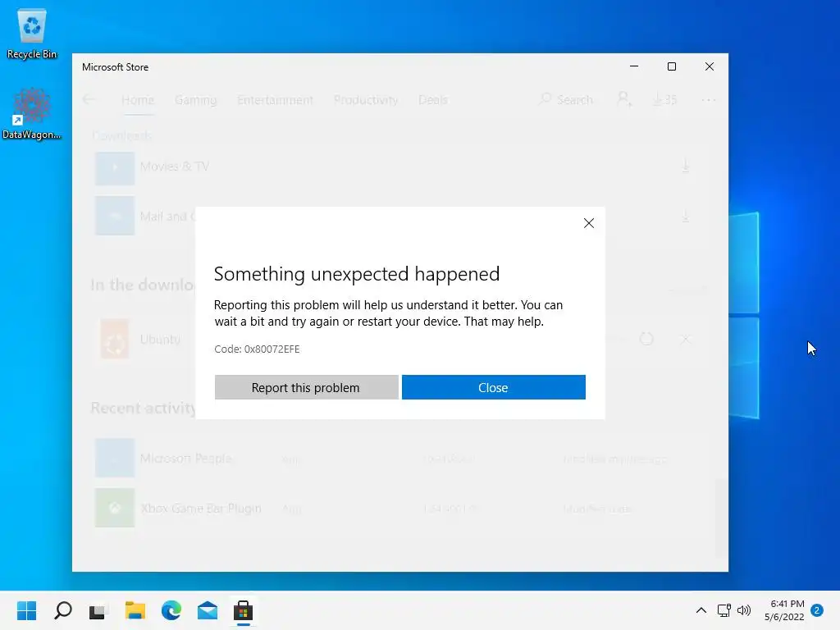Image resolution: width=840 pixels, height=630 pixels.
Task: Open the network status tray icon
Action: point(724,610)
